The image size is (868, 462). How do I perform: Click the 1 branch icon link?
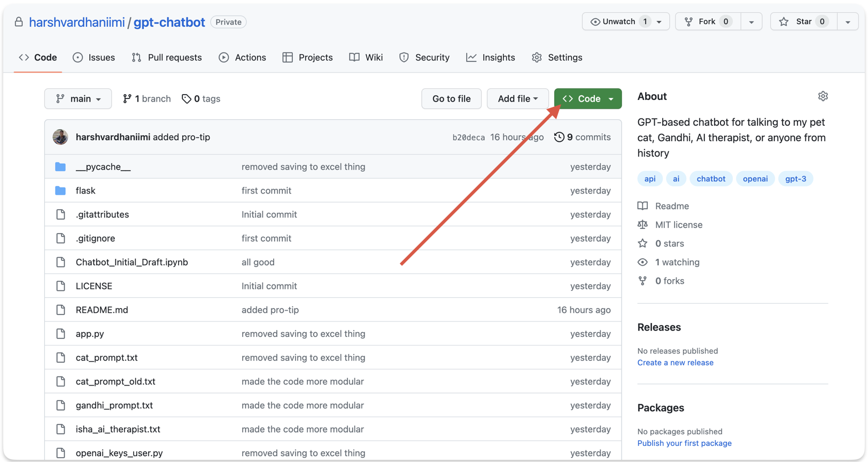coord(127,99)
